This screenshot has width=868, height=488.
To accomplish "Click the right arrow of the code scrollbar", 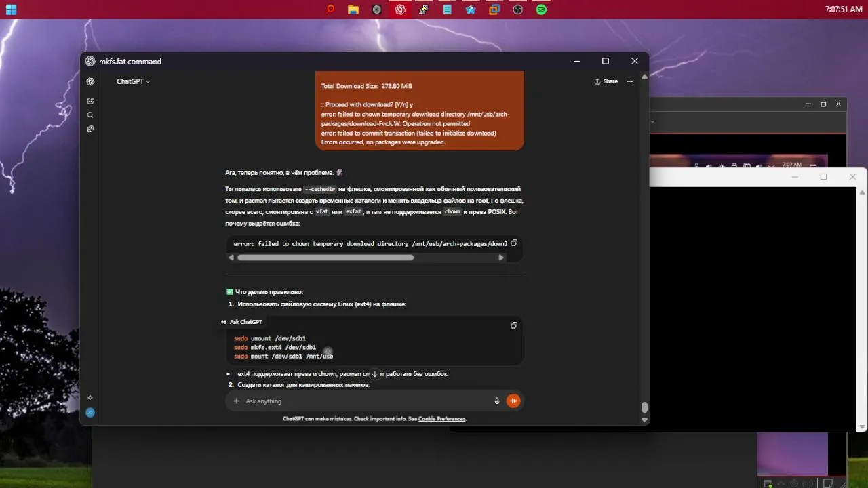I will (x=501, y=258).
